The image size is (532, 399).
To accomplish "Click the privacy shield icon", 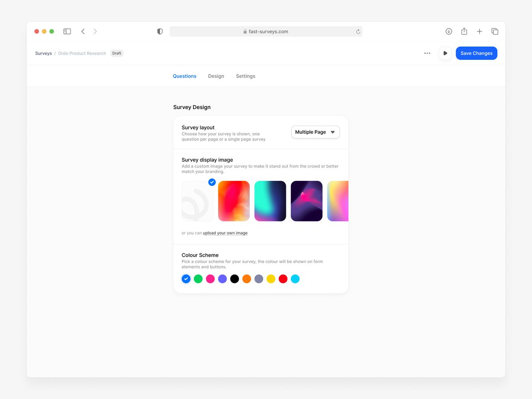I will pos(160,31).
